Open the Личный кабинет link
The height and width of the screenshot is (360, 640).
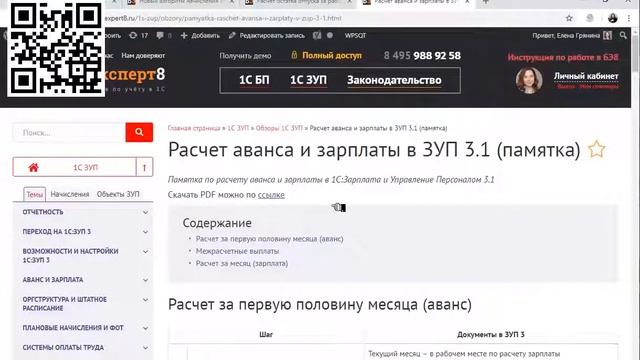(586, 76)
